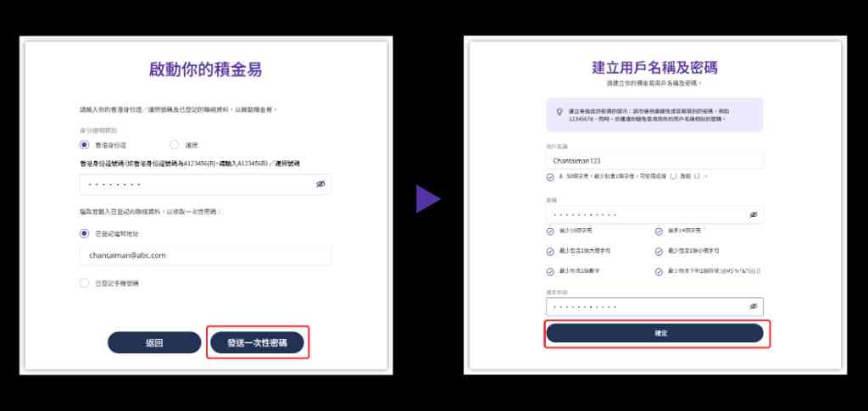The image size is (868, 411).
Task: Reveal the 確定密碼 field using eye icon
Action: tap(753, 307)
